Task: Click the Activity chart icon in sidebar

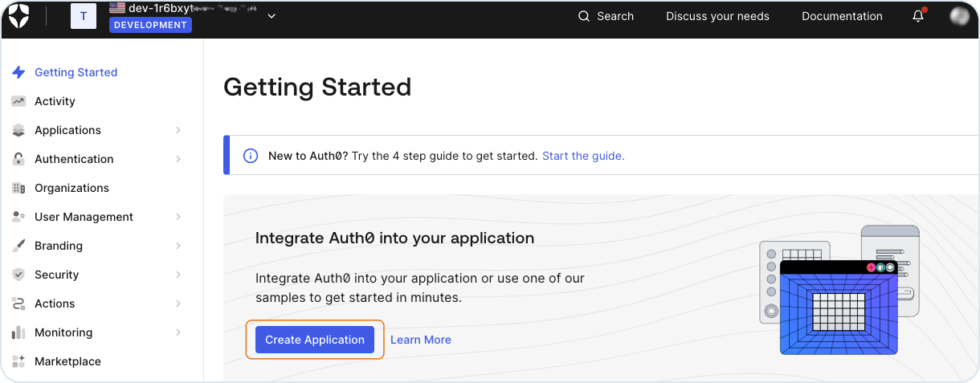Action: (x=18, y=101)
